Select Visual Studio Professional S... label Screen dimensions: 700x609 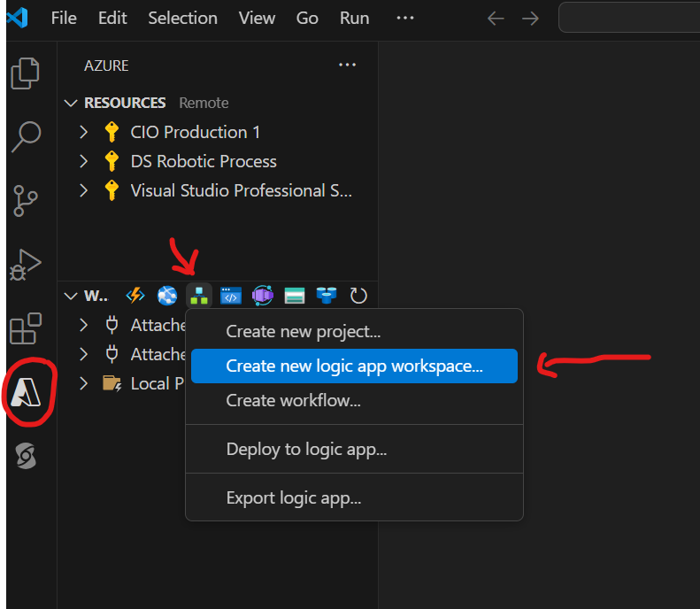pos(241,190)
